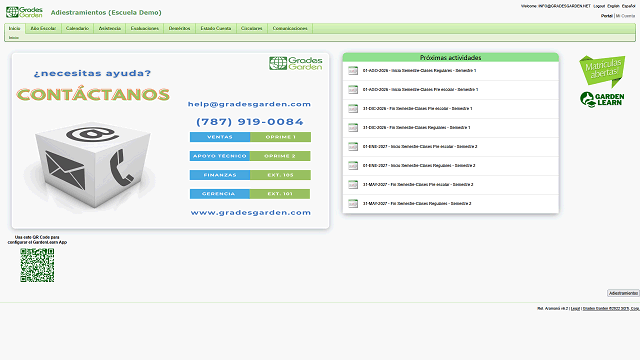Select activity text 01-AGO Inicio Pre escolar Semestre 1
The height and width of the screenshot is (360, 640).
pos(420,89)
